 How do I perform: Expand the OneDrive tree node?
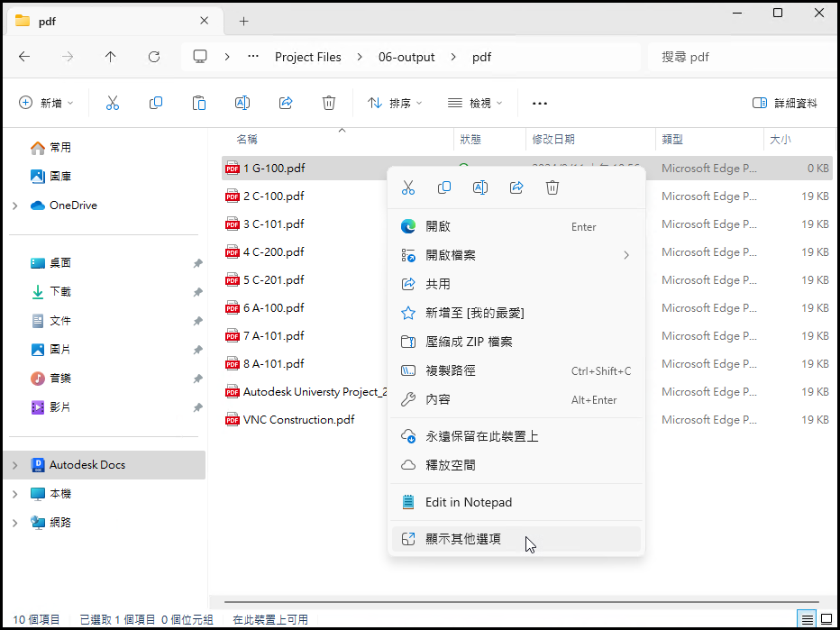click(15, 205)
